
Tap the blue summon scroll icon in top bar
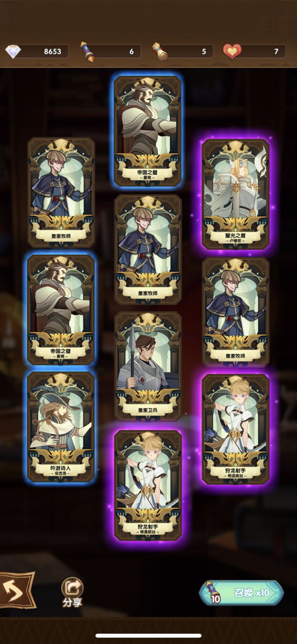[x=87, y=51]
